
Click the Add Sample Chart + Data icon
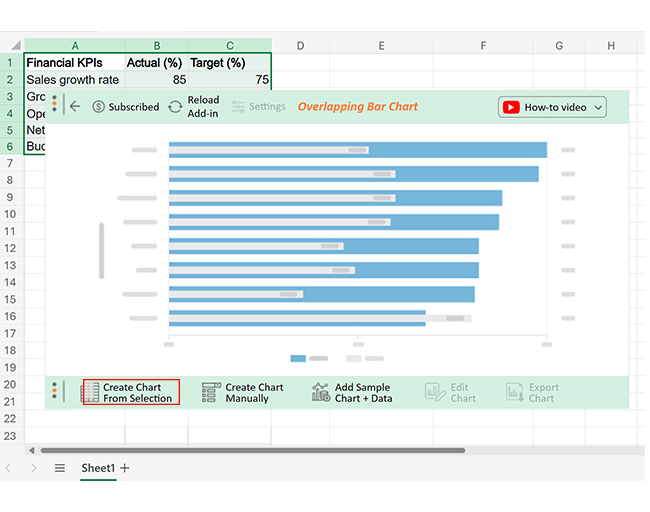[x=320, y=392]
